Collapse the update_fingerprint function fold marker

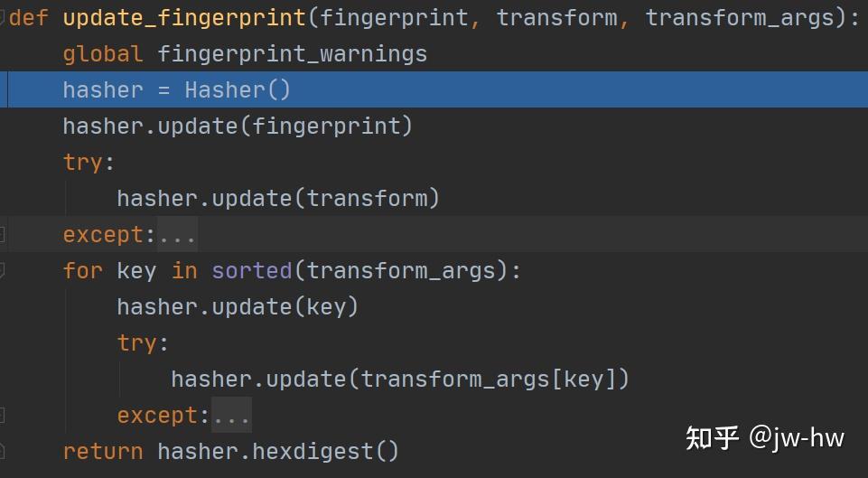pos(3,18)
